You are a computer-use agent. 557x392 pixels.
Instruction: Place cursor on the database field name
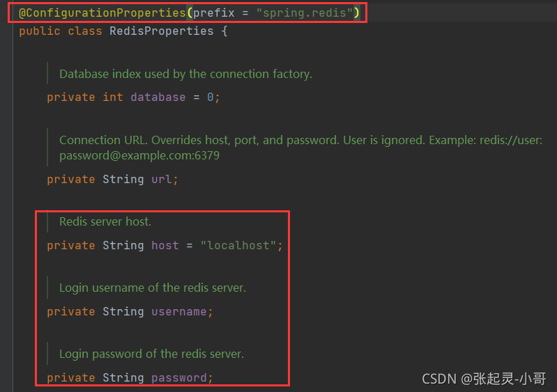[158, 97]
